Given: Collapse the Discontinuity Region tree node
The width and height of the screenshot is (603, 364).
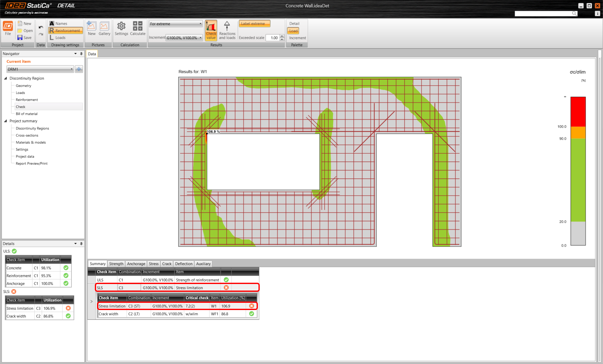Looking at the screenshot, I should click(5, 78).
